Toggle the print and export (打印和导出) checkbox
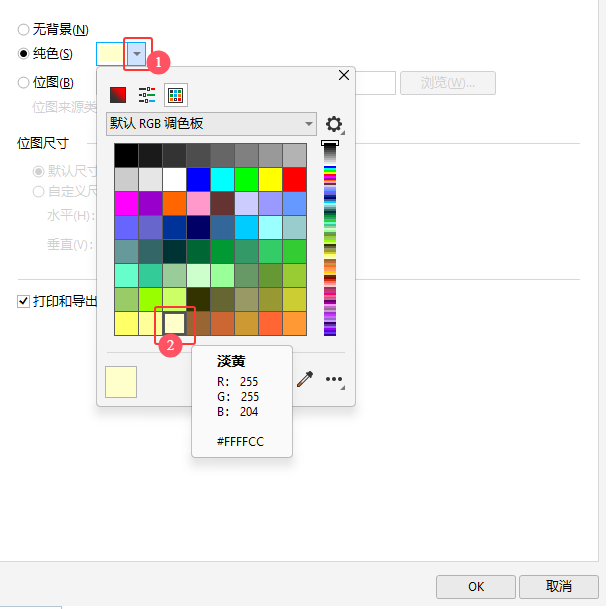The image size is (609, 609). point(23,301)
